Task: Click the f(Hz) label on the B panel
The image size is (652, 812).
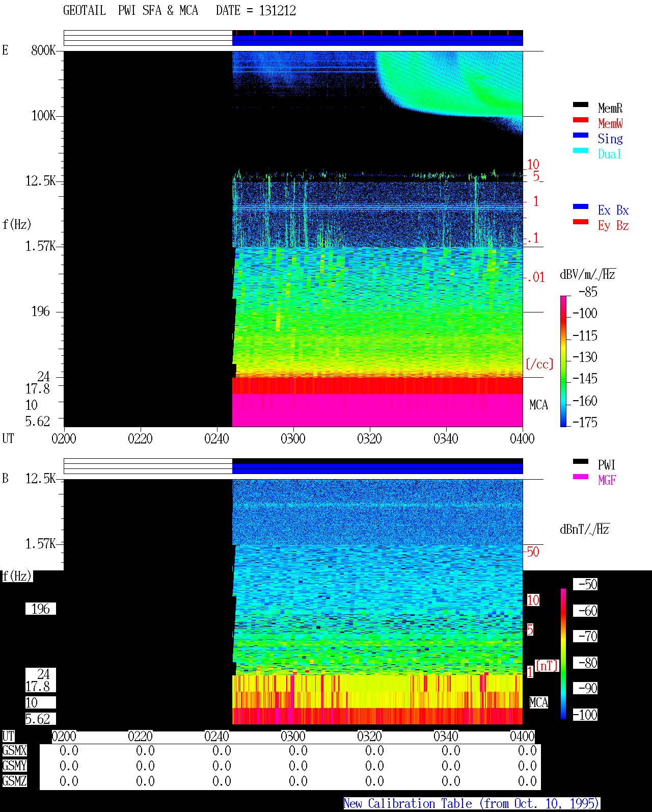Action: point(17,576)
